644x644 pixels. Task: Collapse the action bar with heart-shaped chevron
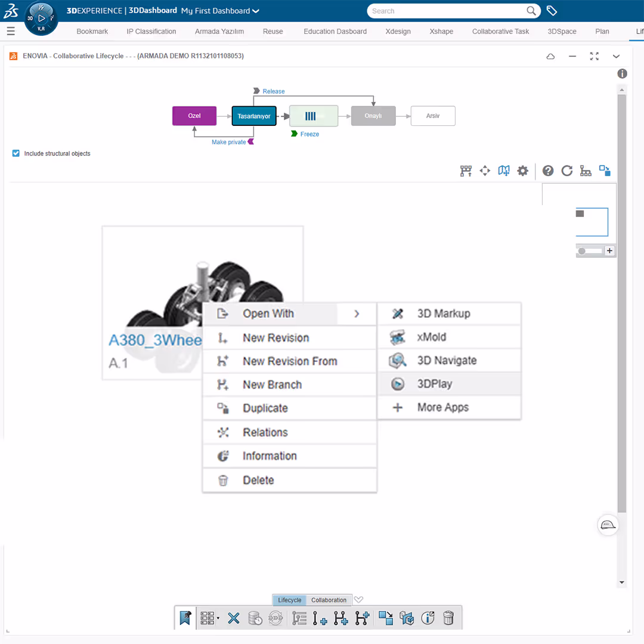pyautogui.click(x=358, y=599)
